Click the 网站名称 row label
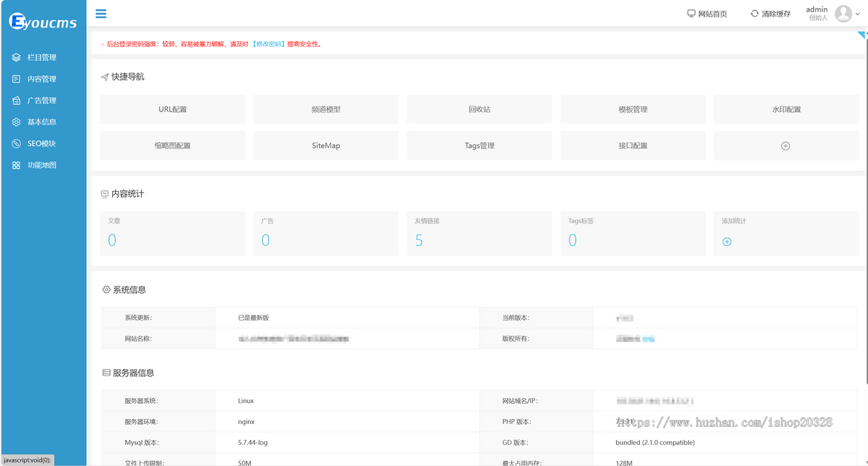 pos(138,339)
